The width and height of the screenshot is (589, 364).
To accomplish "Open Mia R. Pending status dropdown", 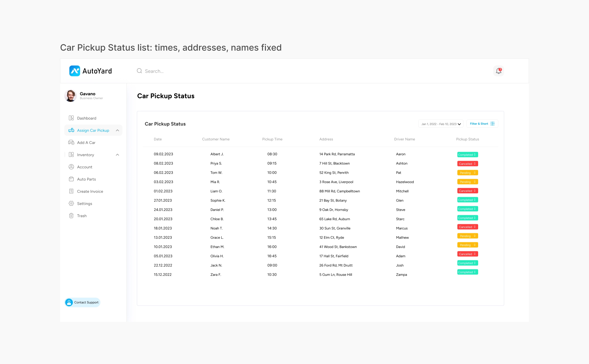I will [467, 182].
